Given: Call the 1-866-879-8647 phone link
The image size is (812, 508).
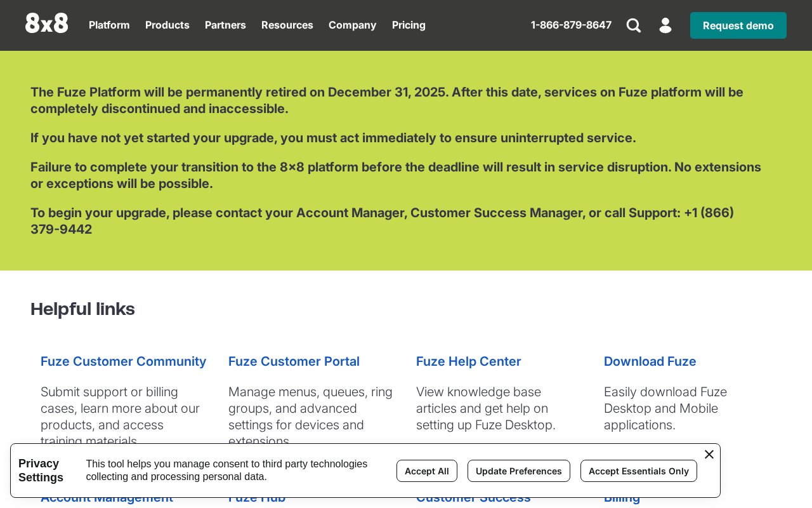Looking at the screenshot, I should pos(572,25).
